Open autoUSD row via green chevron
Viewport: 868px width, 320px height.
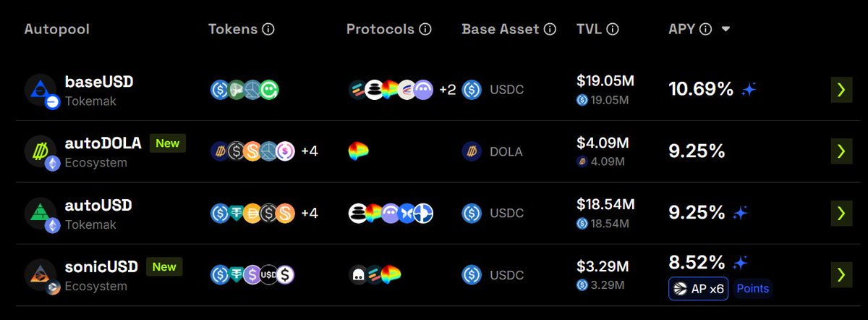pos(841,213)
